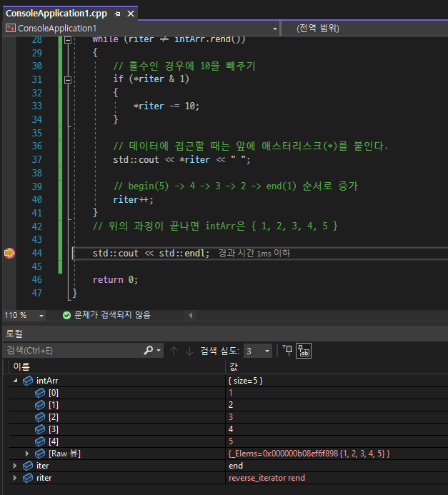This screenshot has height=495, width=448.
Task: Close the ConsoleApplication1.cpp tab
Action: [x=131, y=14]
